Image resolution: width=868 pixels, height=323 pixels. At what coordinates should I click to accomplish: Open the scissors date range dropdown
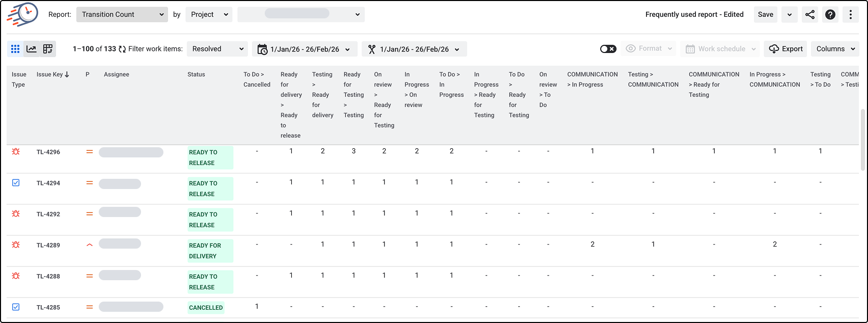(414, 49)
